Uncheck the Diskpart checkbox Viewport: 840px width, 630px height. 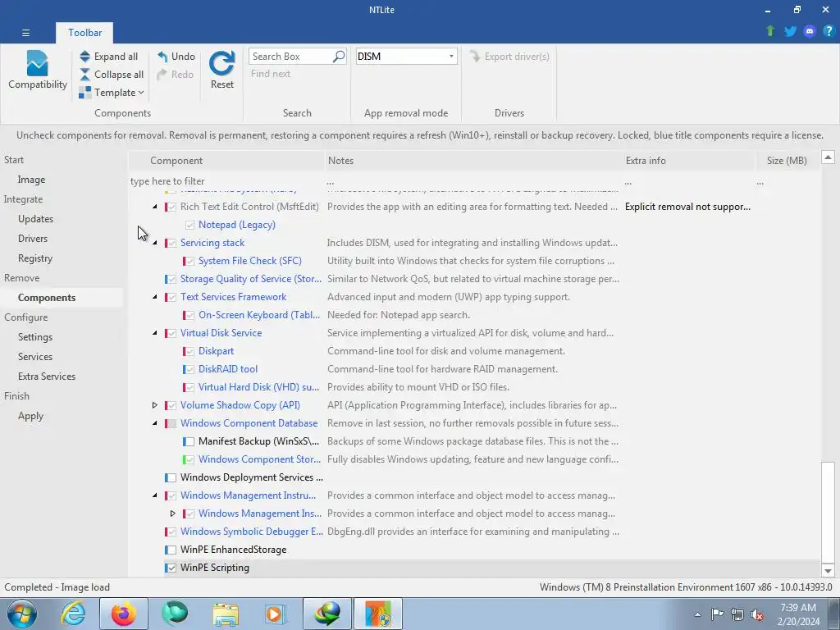click(189, 351)
